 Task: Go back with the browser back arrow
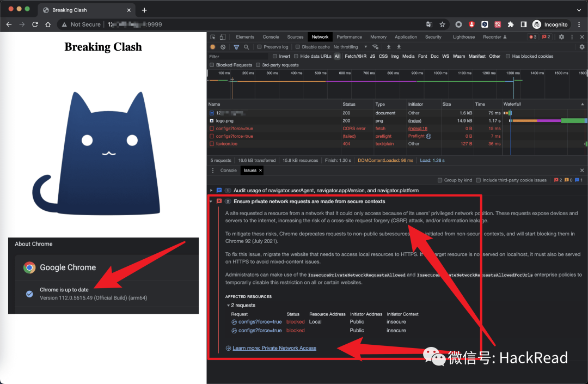point(9,25)
